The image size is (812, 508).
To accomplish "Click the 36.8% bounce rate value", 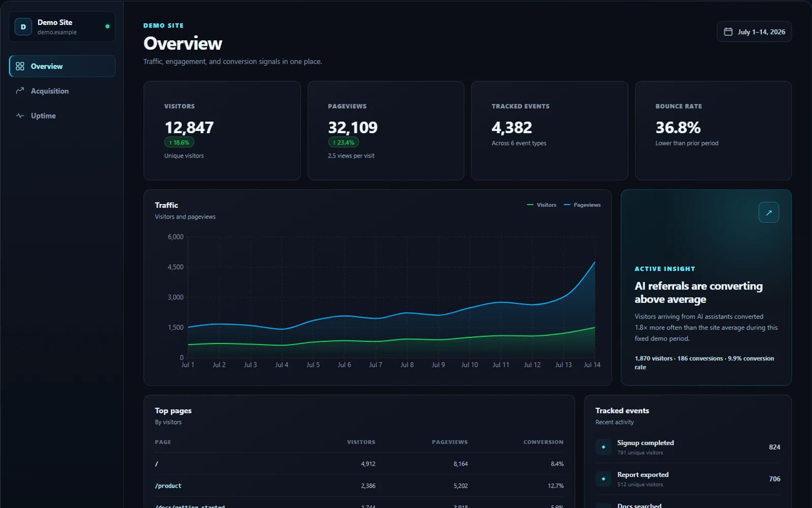I will pyautogui.click(x=678, y=127).
